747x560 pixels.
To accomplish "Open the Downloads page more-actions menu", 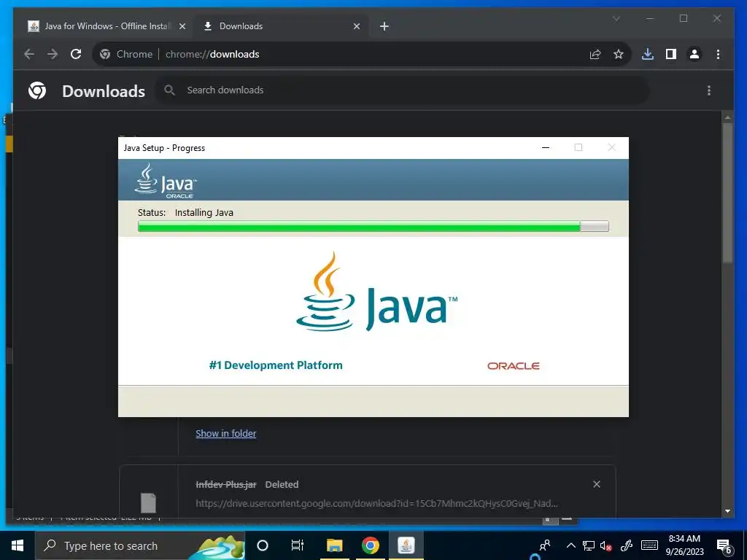I will (x=709, y=90).
